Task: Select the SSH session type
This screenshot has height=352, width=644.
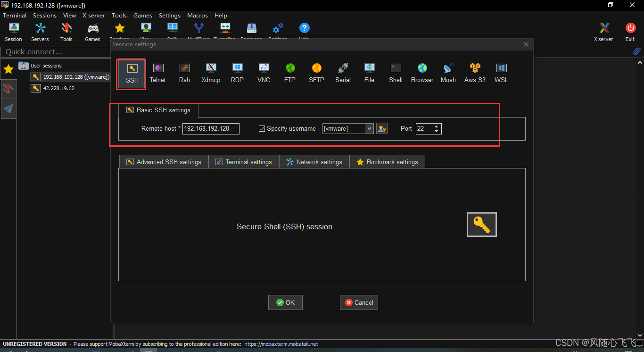Action: click(x=132, y=74)
